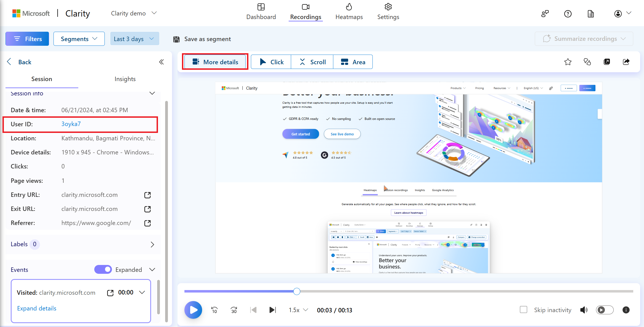644x327 pixels.
Task: Toggle the autoplay switch
Action: 605,310
